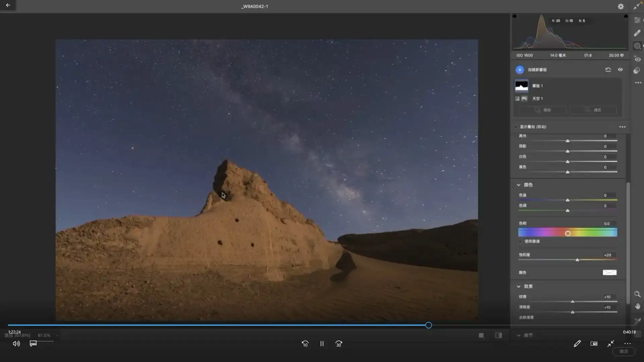Viewport: 644px width, 362px height.
Task: Open the Red Eye removal tool
Action: [x=637, y=59]
